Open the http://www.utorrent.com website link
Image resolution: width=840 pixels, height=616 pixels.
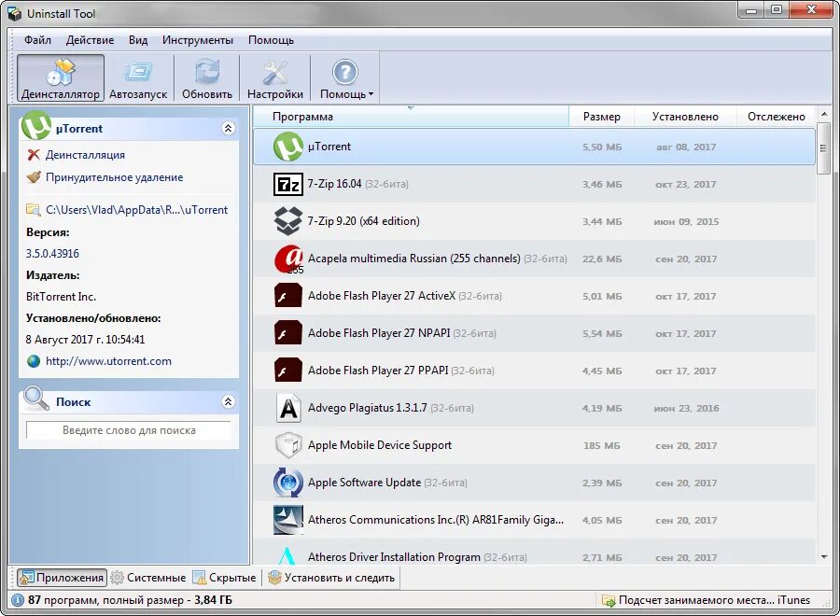coord(109,361)
